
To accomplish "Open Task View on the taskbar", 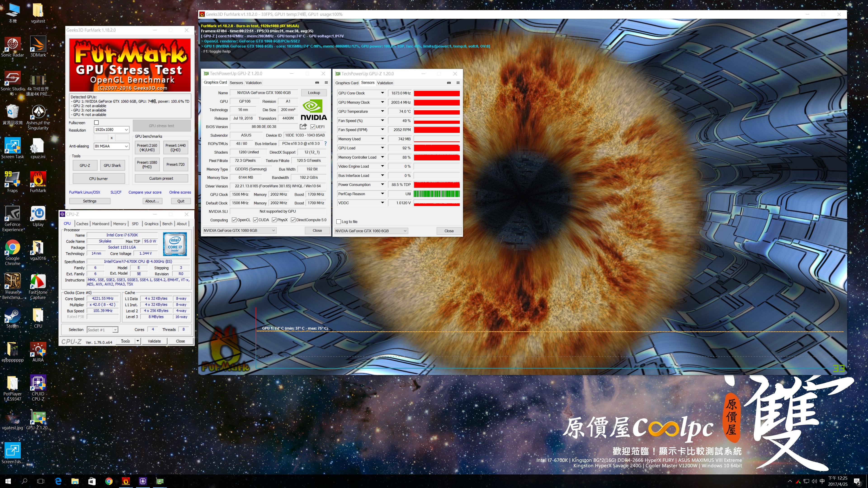I will pos(41,481).
